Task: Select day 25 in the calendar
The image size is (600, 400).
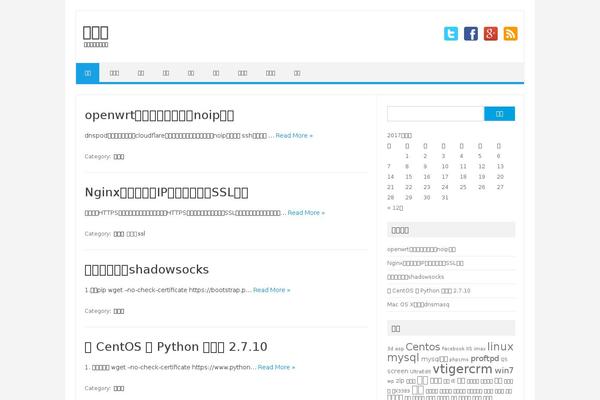Action: click(463, 187)
